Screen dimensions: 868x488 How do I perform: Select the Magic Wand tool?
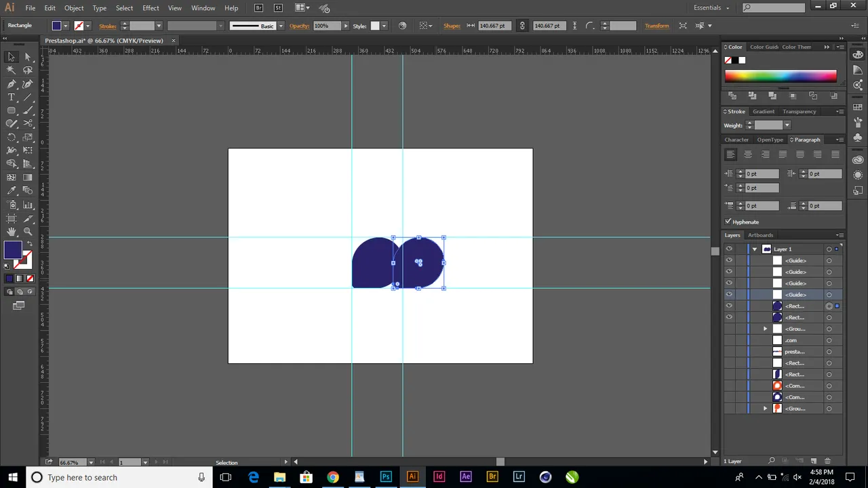[x=12, y=70]
